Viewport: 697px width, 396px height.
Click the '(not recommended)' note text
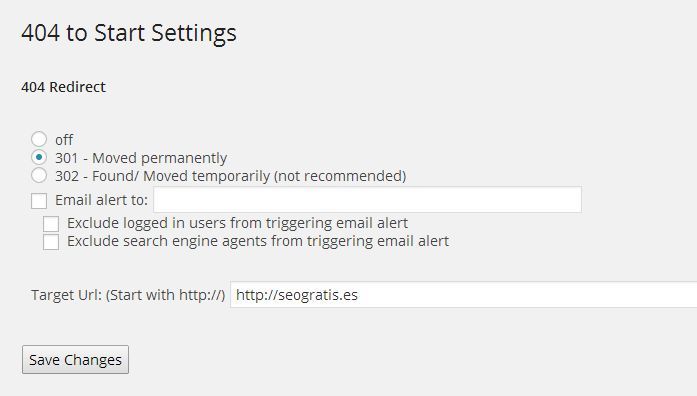tap(340, 176)
